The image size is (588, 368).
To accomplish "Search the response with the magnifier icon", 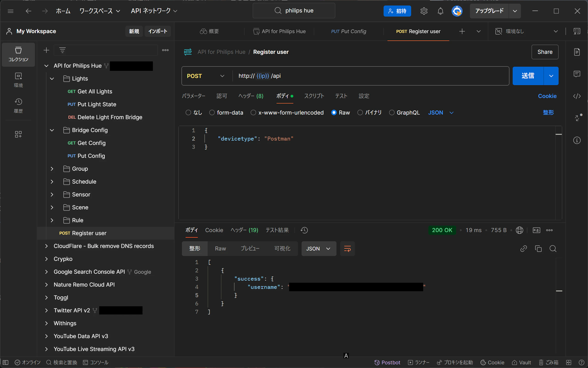I will pyautogui.click(x=553, y=248).
